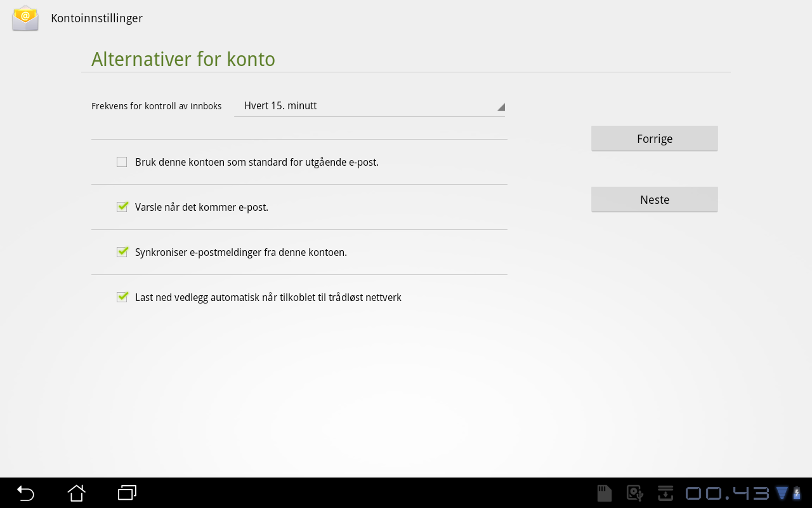Tap the 00.43 clock display

(x=728, y=493)
